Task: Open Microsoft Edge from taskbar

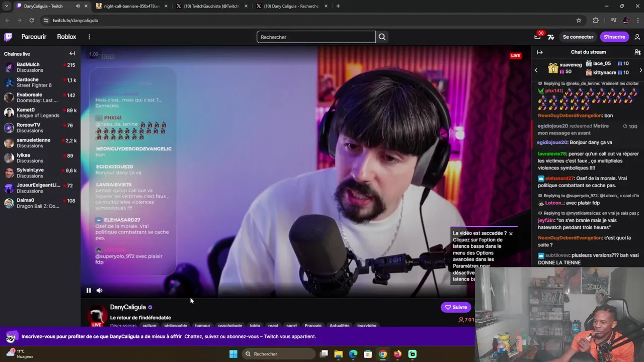Action: (353, 354)
